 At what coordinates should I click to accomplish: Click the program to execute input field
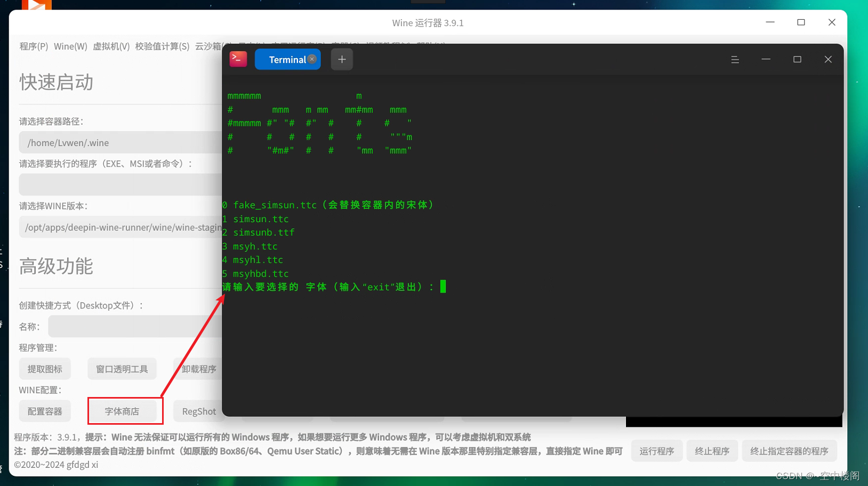tap(120, 184)
